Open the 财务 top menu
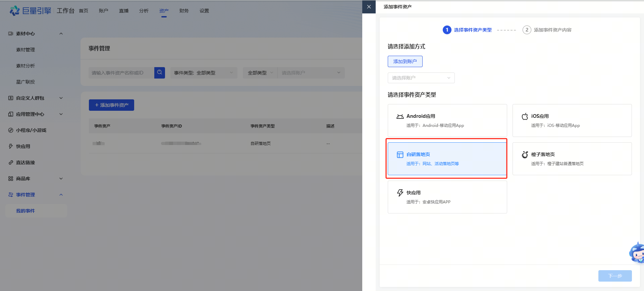This screenshot has width=644, height=291. click(184, 11)
